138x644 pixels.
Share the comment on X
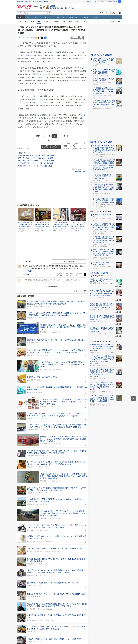[x=85, y=274]
